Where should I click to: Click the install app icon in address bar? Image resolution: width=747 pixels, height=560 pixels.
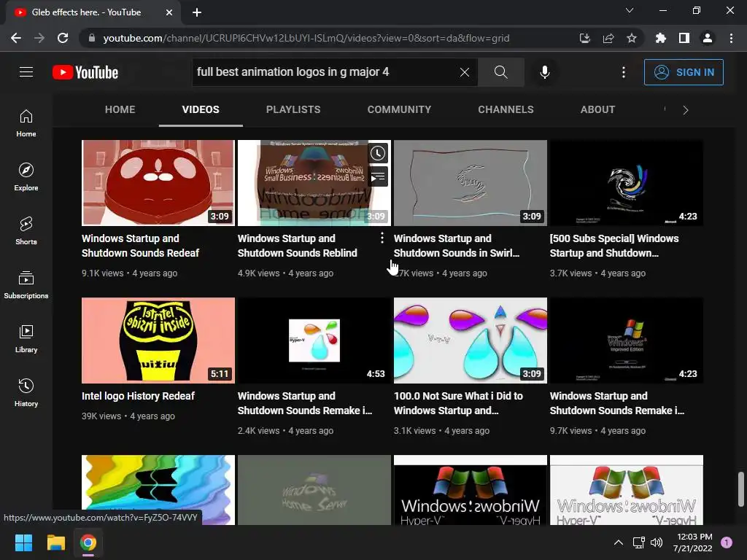pyautogui.click(x=585, y=38)
